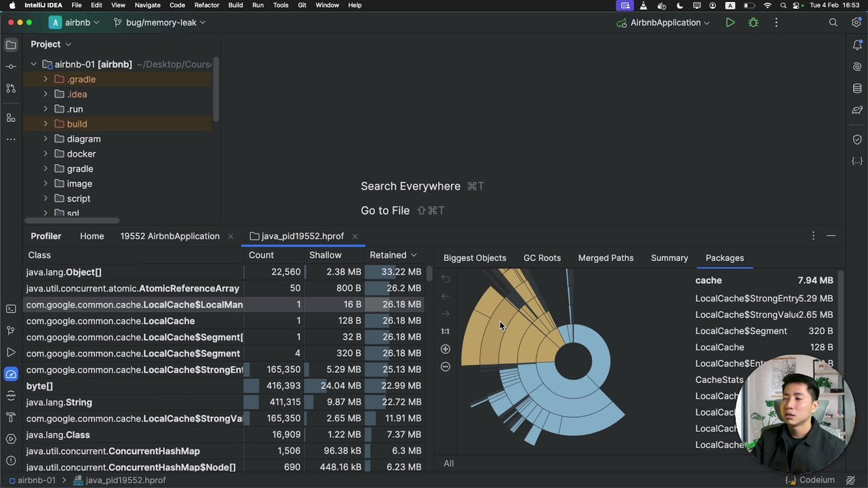The height and width of the screenshot is (488, 868).
Task: Select the Profiler Home tab
Action: point(92,236)
